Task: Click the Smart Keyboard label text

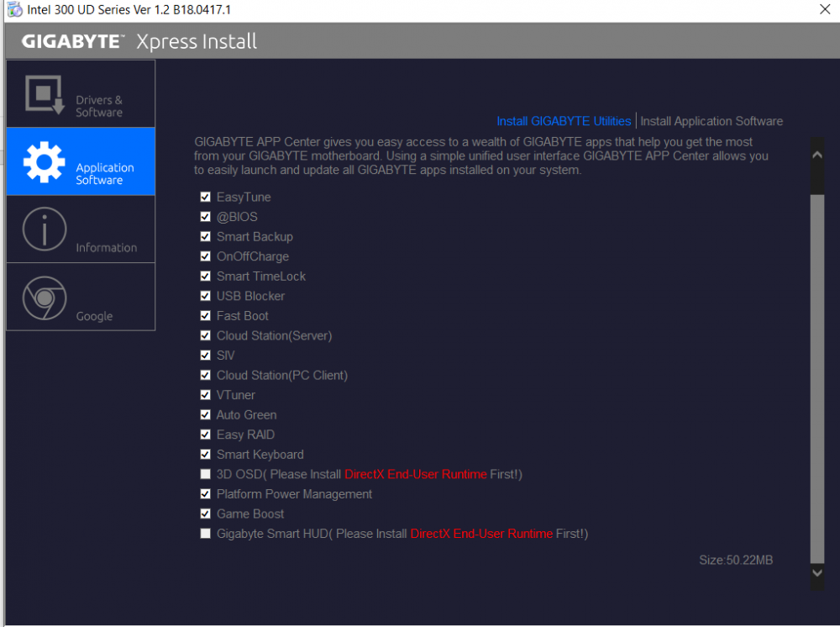Action: [260, 455]
